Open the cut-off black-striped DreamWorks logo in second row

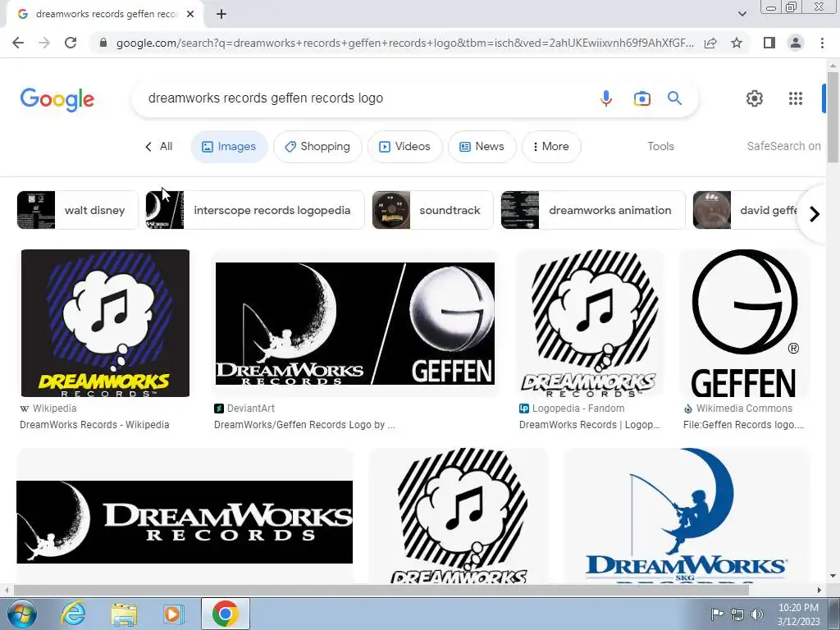(x=459, y=516)
